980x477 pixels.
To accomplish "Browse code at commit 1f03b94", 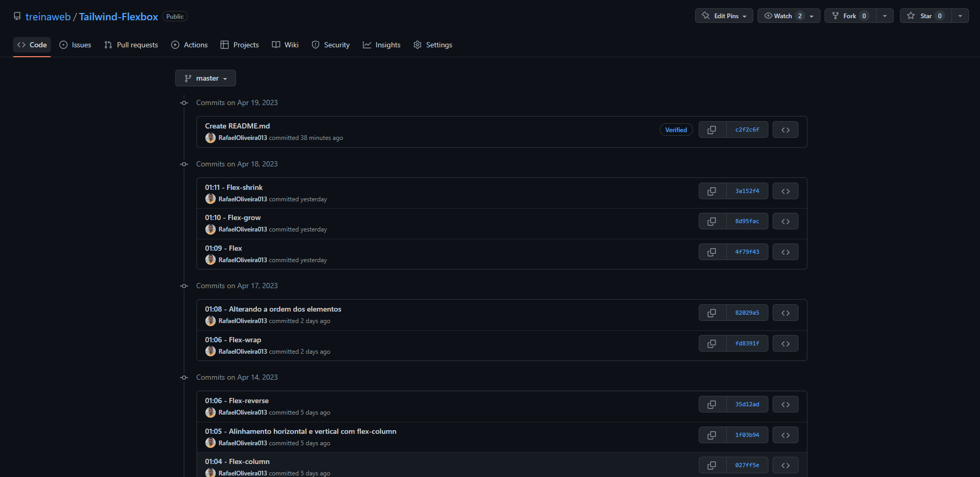I will [x=785, y=435].
